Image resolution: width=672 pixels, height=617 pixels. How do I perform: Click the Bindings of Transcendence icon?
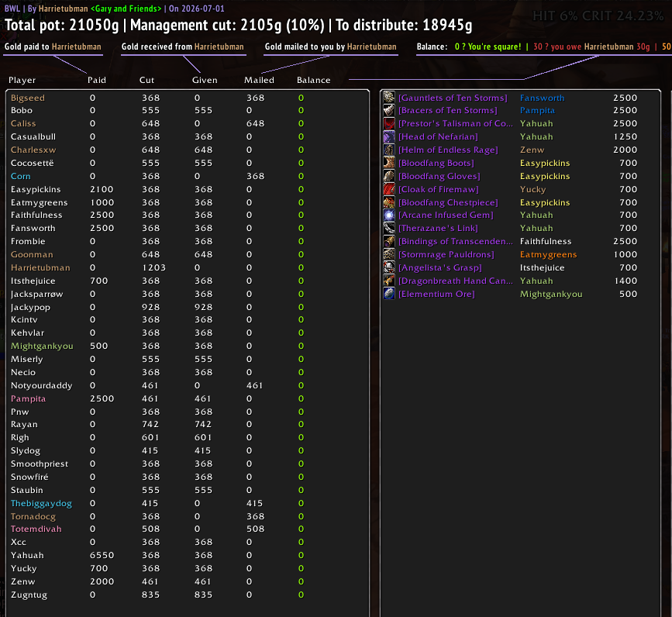click(x=389, y=241)
